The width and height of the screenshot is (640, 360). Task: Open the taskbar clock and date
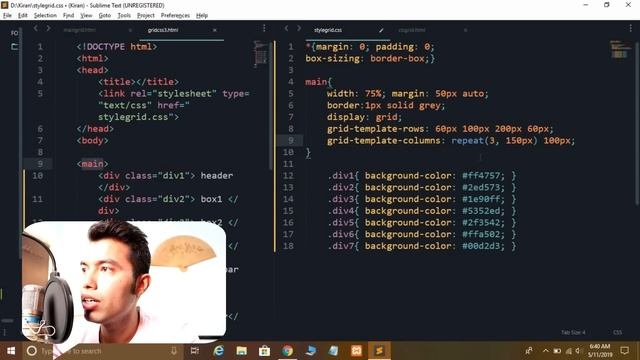point(600,351)
